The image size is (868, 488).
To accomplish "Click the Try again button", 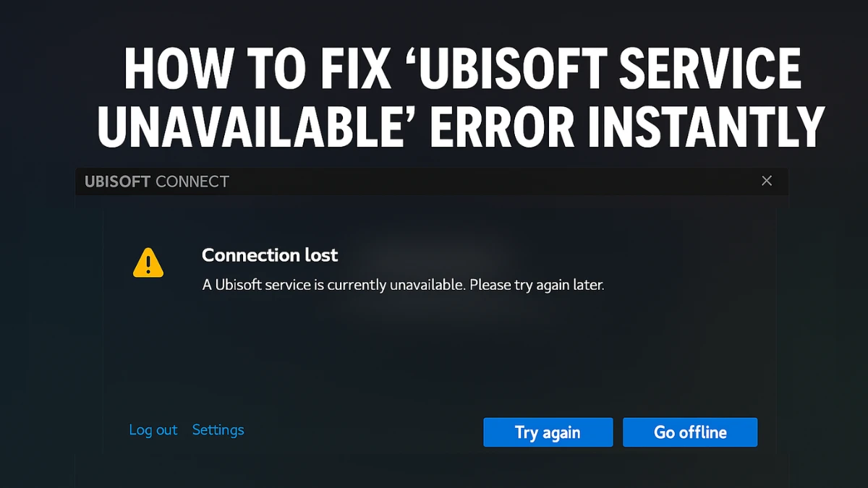I will (548, 432).
